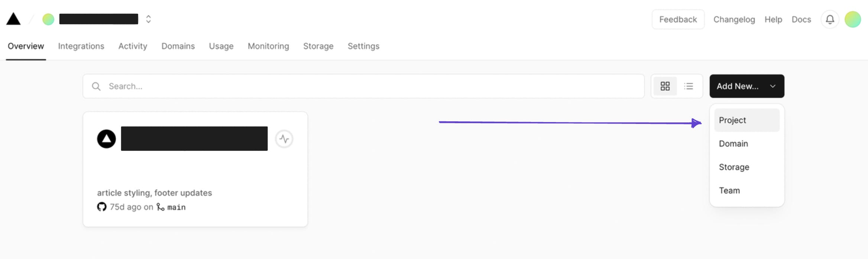Click the project's black triangle icon
868x259 pixels.
(106, 139)
